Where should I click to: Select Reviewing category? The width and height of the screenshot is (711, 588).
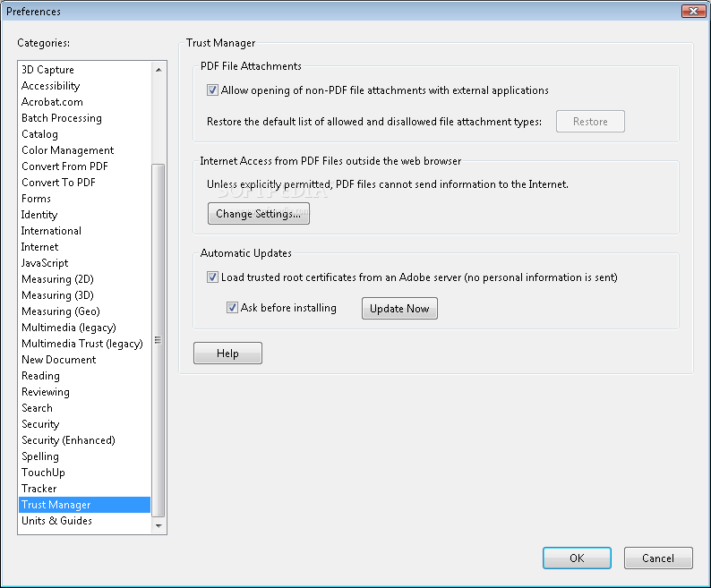click(84, 392)
